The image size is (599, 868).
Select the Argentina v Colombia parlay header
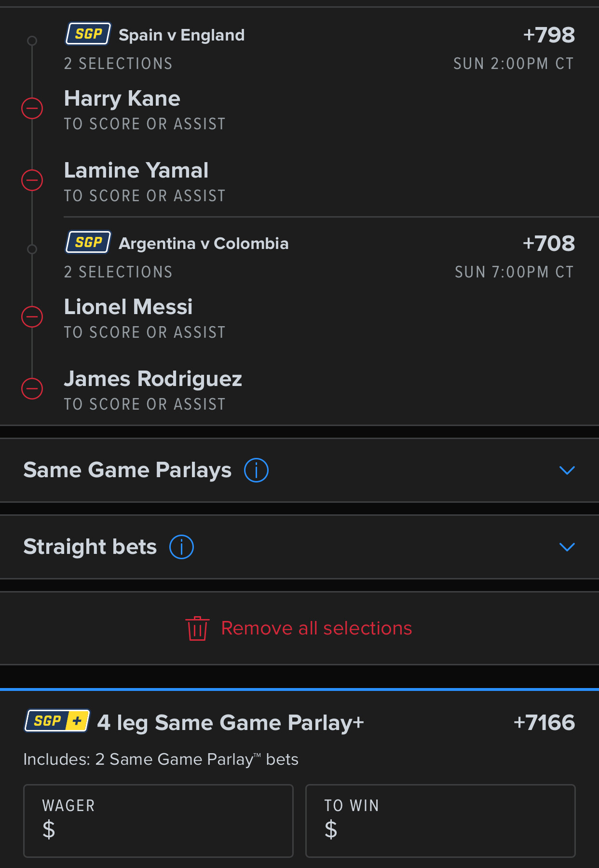(204, 244)
